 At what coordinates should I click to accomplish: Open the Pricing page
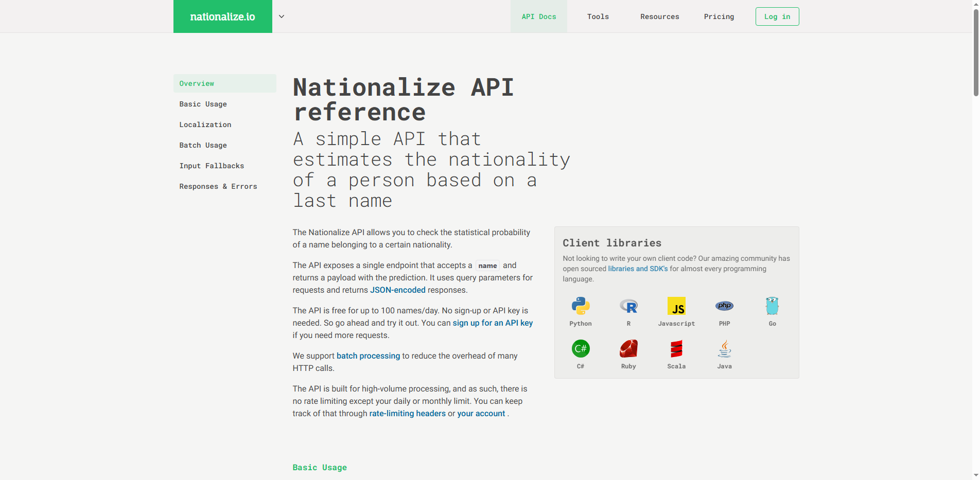pos(719,16)
